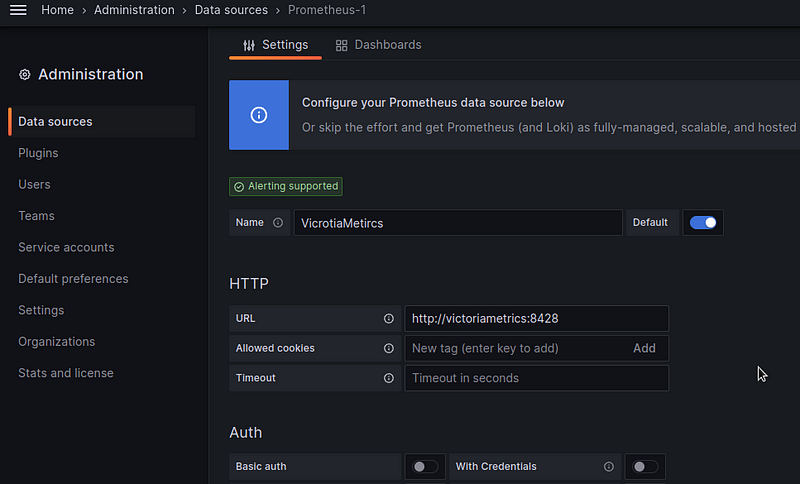Screen dimensions: 800x484
Task: Click the Home breadcrumb link
Action: [x=57, y=10]
